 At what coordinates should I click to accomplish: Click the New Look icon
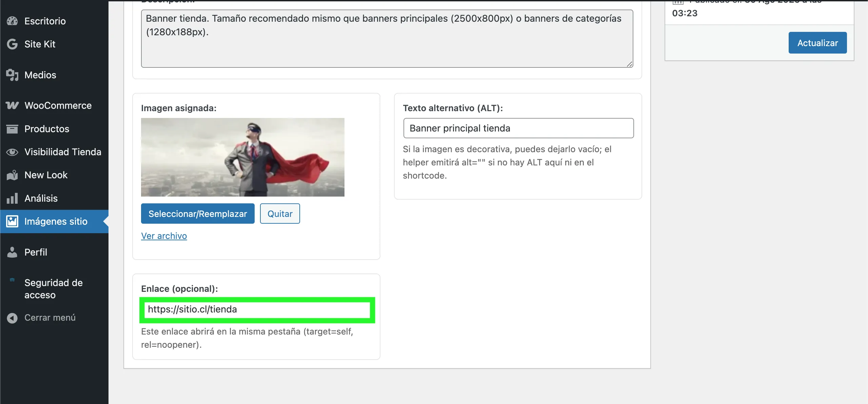[12, 175]
